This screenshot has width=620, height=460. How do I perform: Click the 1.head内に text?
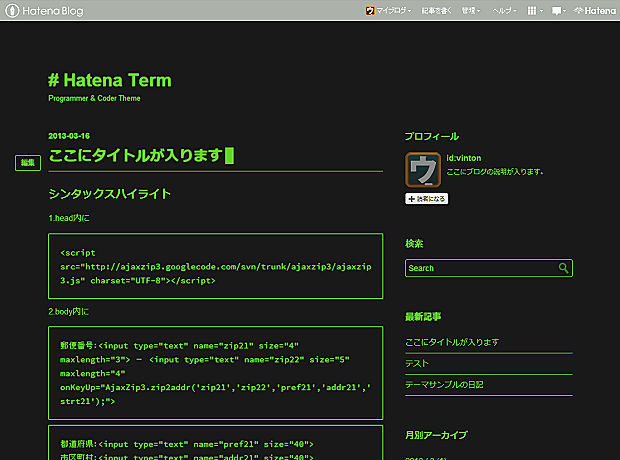pos(69,218)
